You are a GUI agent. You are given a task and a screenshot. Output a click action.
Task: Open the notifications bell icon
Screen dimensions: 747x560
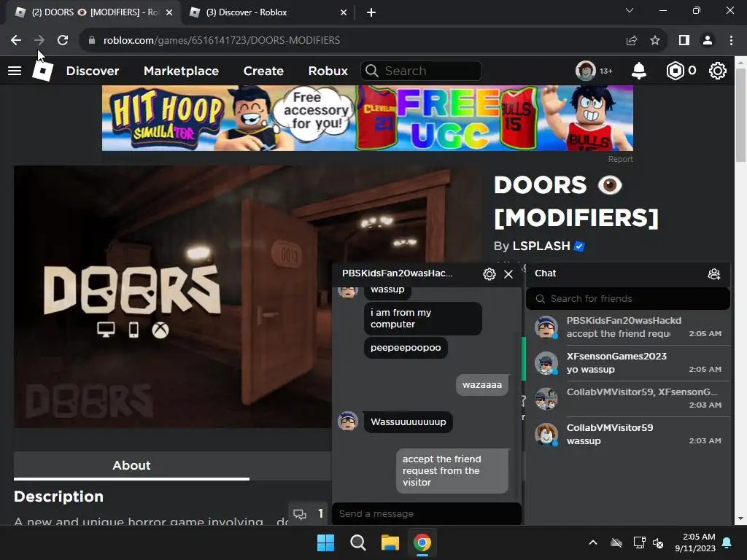639,71
